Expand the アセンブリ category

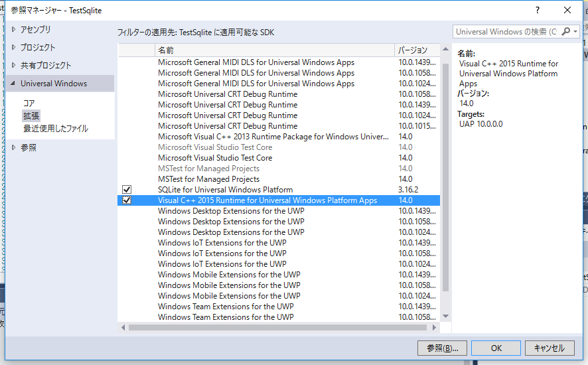pos(13,29)
